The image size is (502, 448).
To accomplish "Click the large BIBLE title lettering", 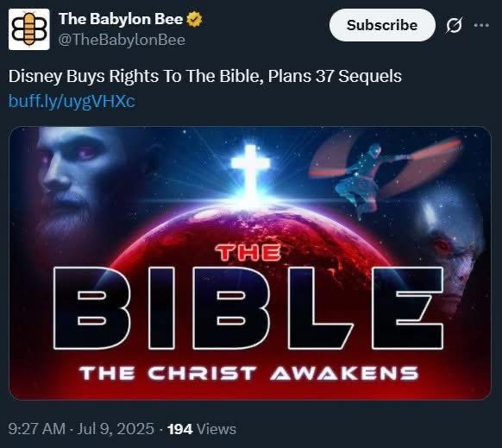I will [248, 307].
